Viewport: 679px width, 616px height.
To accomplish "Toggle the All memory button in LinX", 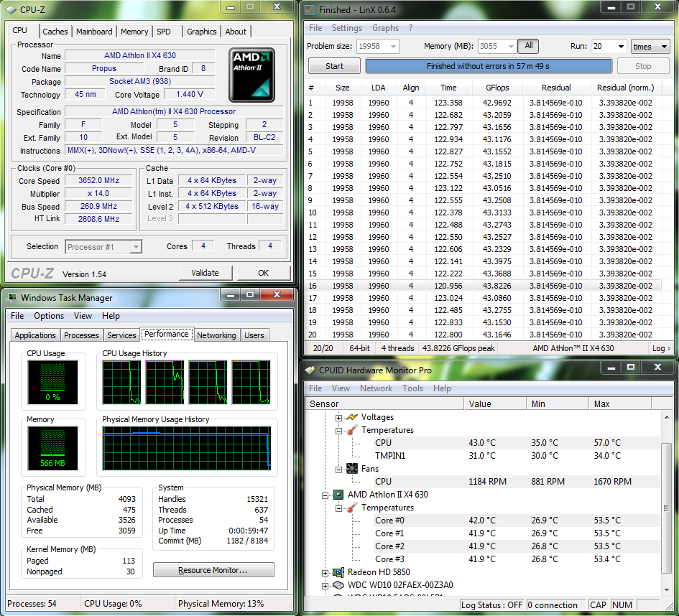I will click(529, 46).
